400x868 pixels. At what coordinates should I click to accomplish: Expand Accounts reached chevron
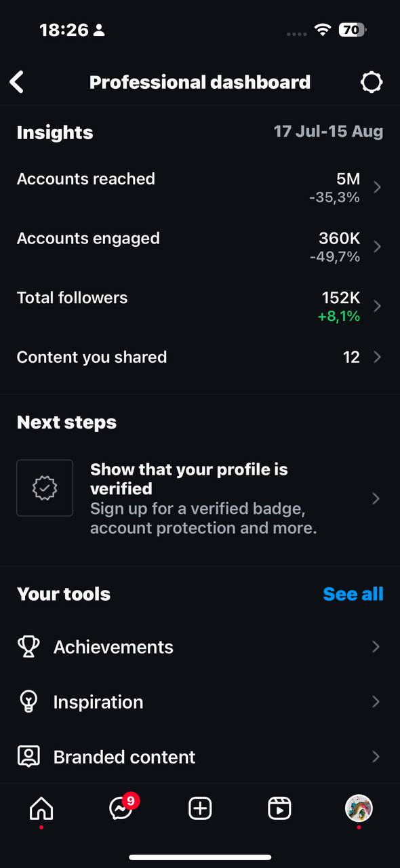(x=378, y=187)
